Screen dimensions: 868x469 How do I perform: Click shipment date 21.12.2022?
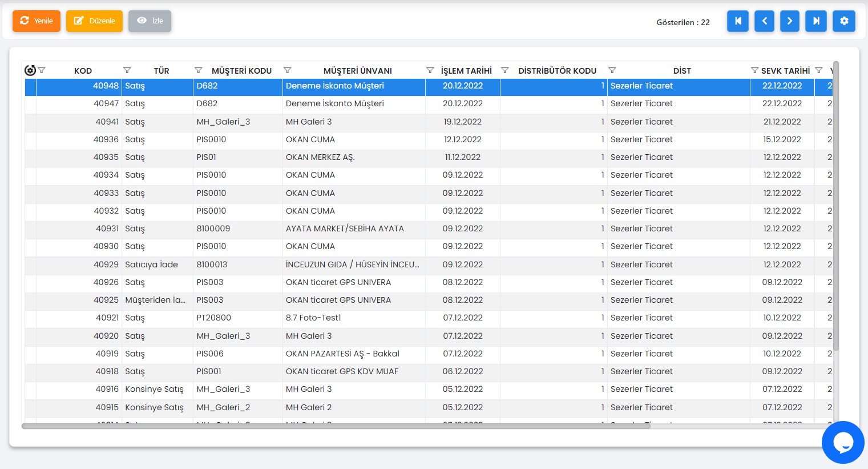782,122
